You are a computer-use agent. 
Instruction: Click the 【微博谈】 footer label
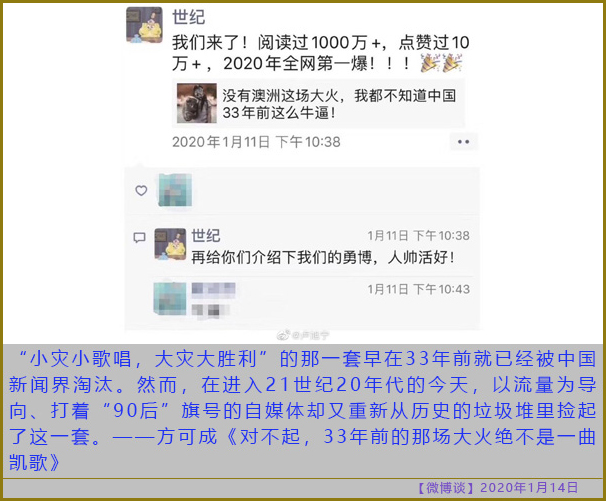pyautogui.click(x=446, y=488)
